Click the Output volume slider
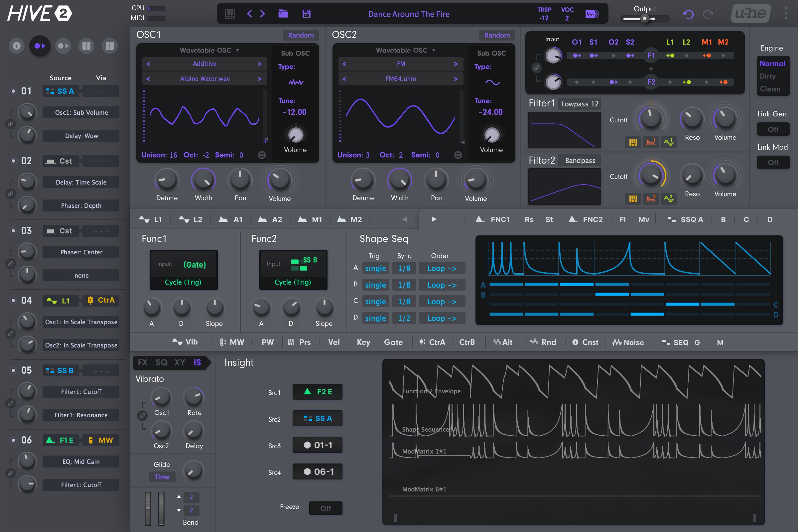798x532 pixels. pos(644,19)
